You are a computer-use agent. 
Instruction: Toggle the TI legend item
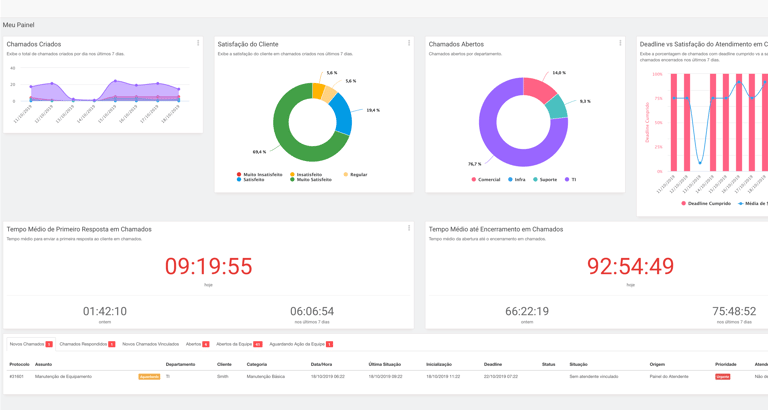571,180
